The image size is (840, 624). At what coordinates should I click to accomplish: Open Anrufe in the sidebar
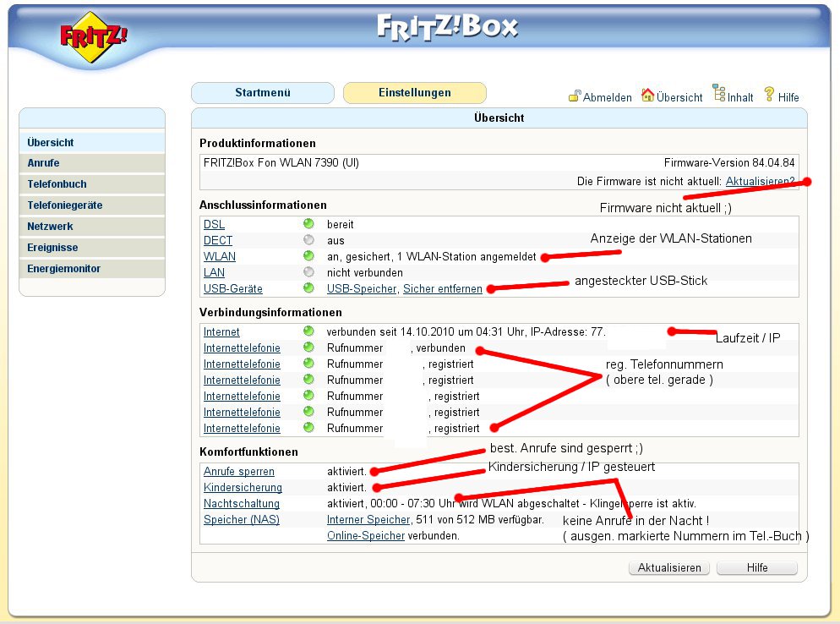click(92, 163)
